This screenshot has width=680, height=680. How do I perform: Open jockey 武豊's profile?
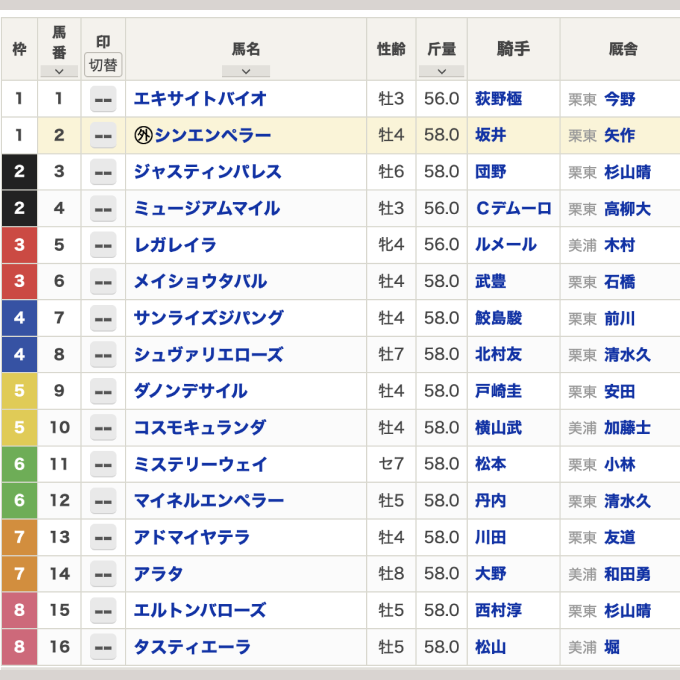click(490, 282)
